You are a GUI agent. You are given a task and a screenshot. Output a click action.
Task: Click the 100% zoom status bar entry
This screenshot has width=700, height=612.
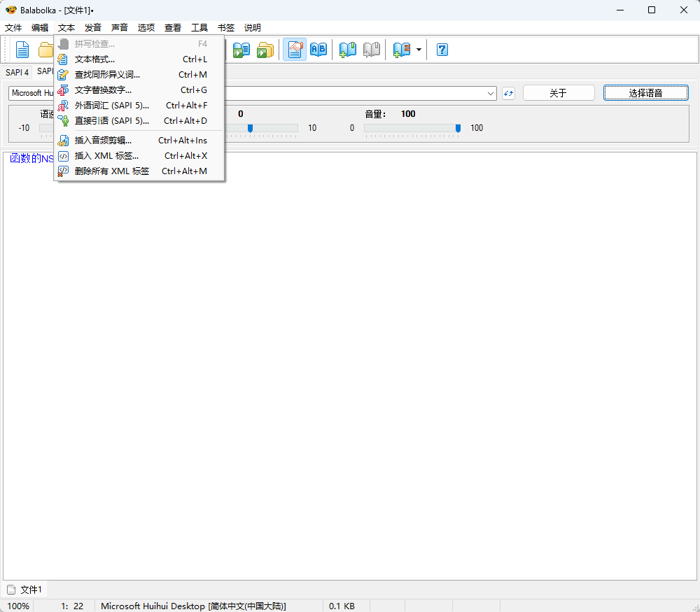pos(18,606)
